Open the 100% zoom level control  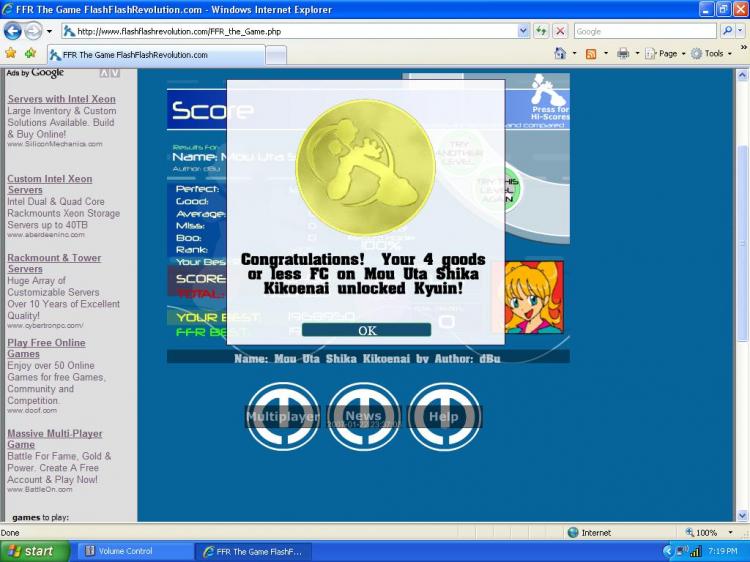710,532
